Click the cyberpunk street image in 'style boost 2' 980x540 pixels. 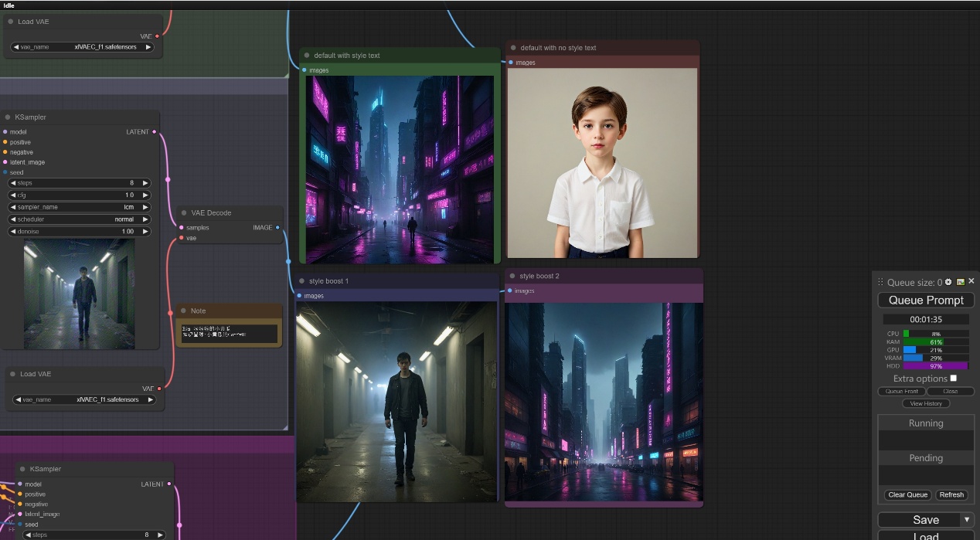pyautogui.click(x=604, y=402)
